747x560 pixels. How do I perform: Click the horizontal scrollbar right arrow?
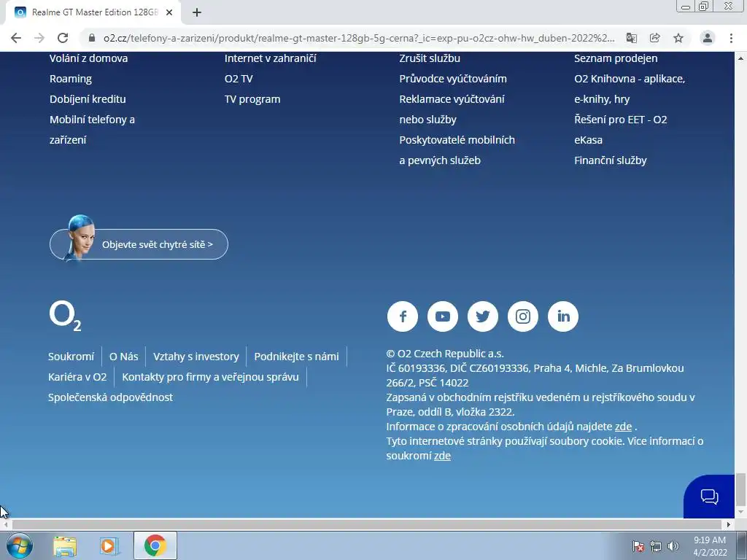[x=729, y=524]
